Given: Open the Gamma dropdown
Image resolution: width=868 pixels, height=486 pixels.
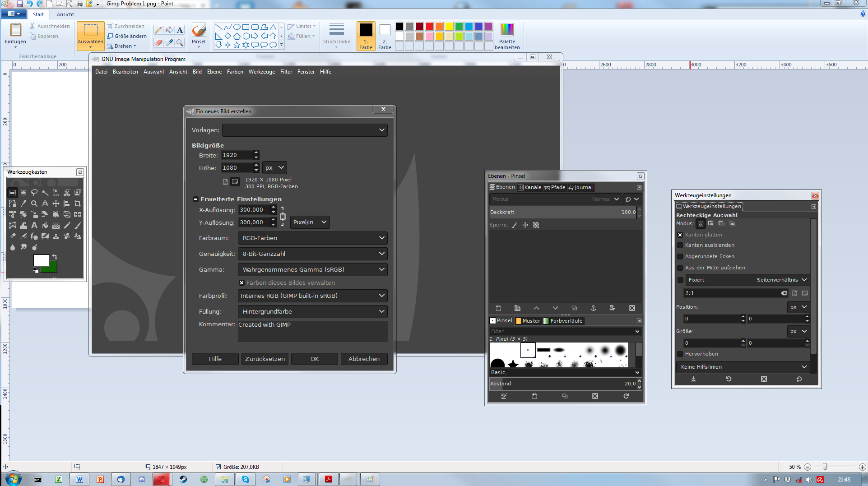Looking at the screenshot, I should click(312, 269).
